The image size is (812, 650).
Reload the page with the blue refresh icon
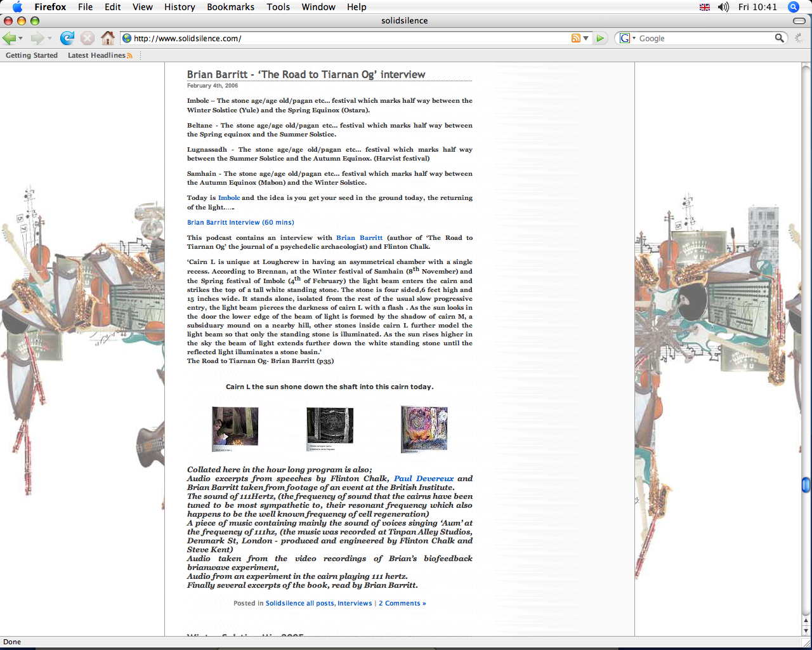67,38
